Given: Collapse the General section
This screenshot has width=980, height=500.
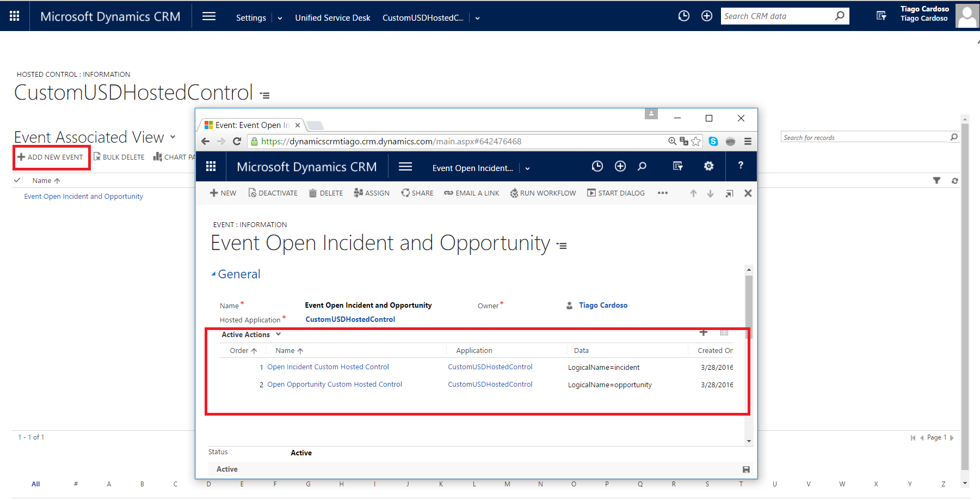Looking at the screenshot, I should click(213, 275).
